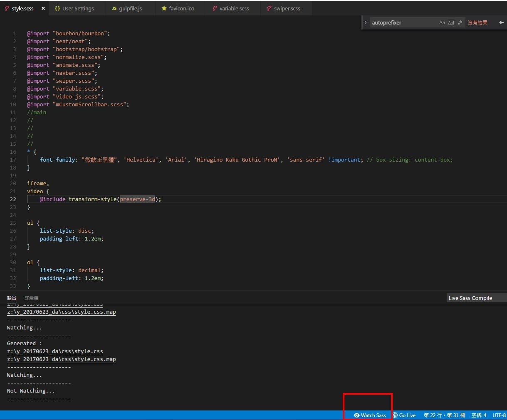Click the Sass icon on style.scss tab

tap(7, 8)
